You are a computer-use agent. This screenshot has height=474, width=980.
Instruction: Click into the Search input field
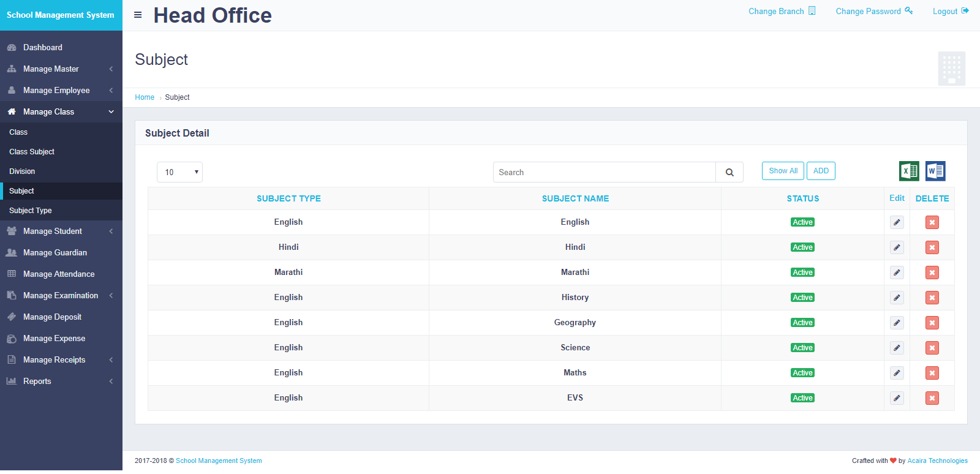[604, 173]
